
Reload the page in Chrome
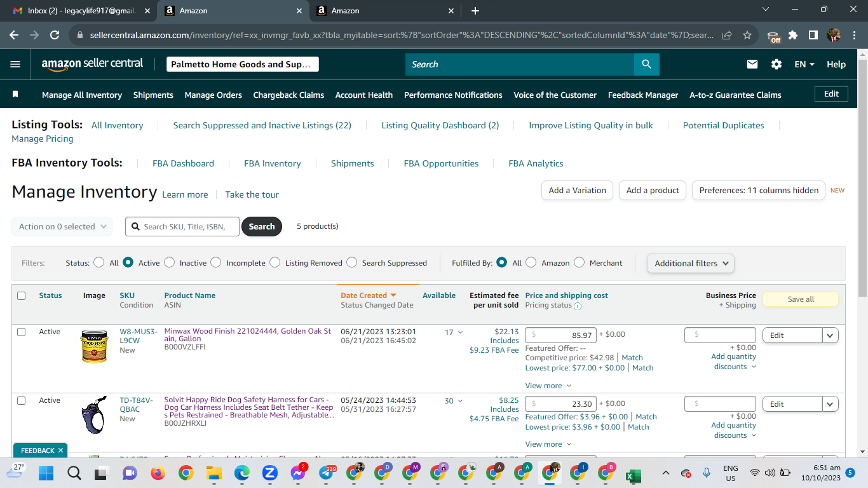point(55,36)
